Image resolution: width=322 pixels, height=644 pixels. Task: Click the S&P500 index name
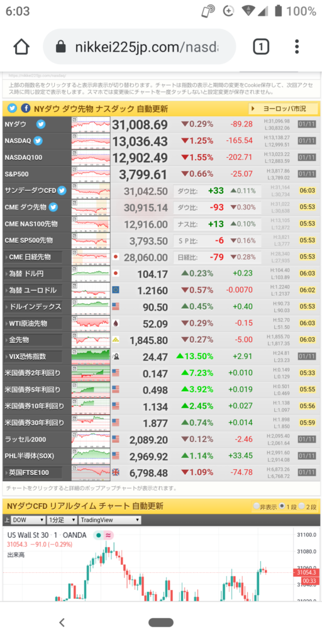17,174
